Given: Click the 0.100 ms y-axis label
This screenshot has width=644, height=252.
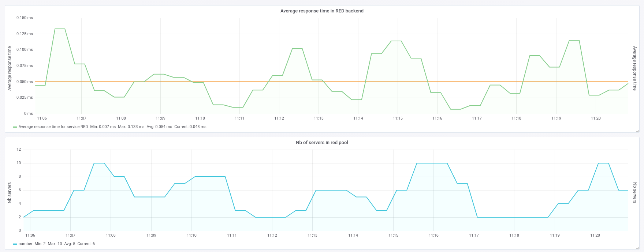Looking at the screenshot, I should (25, 49).
